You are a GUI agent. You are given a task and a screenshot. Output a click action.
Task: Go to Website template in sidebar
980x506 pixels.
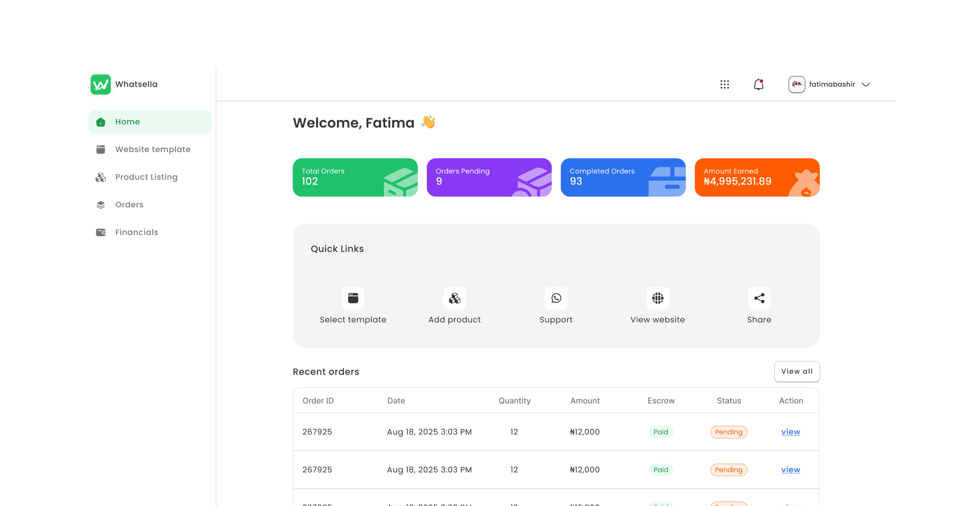(152, 150)
